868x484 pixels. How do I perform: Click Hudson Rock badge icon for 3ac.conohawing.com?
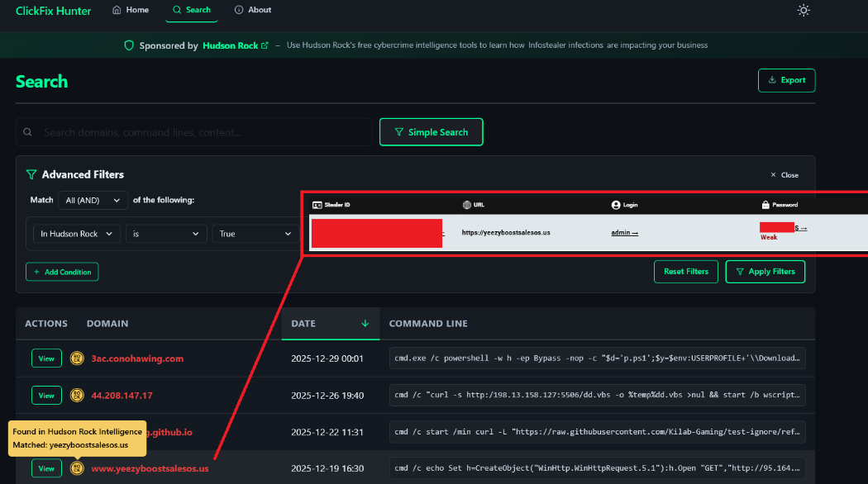[x=77, y=358]
